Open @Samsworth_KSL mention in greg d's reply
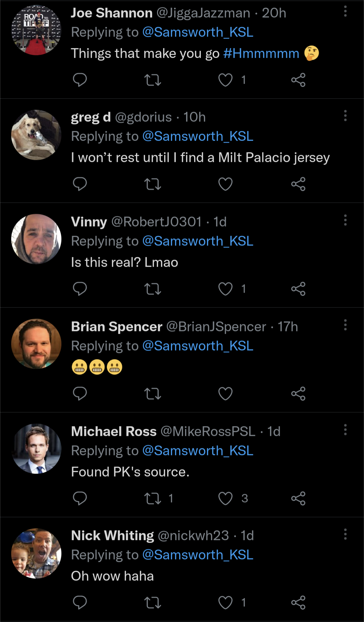The height and width of the screenshot is (622, 364). [x=198, y=137]
